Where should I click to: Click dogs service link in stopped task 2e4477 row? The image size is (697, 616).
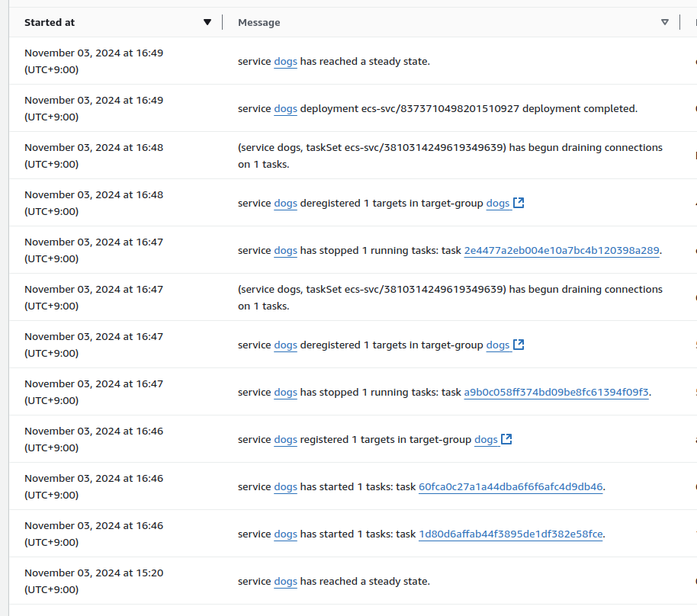tap(285, 250)
